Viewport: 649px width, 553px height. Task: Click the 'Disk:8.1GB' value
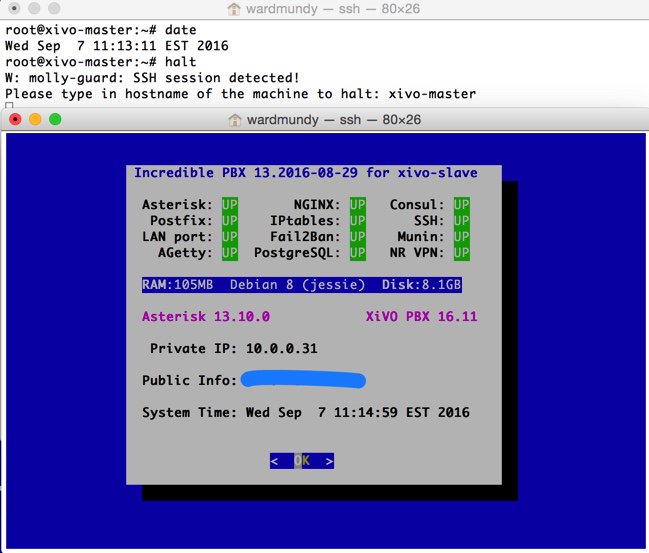[421, 285]
